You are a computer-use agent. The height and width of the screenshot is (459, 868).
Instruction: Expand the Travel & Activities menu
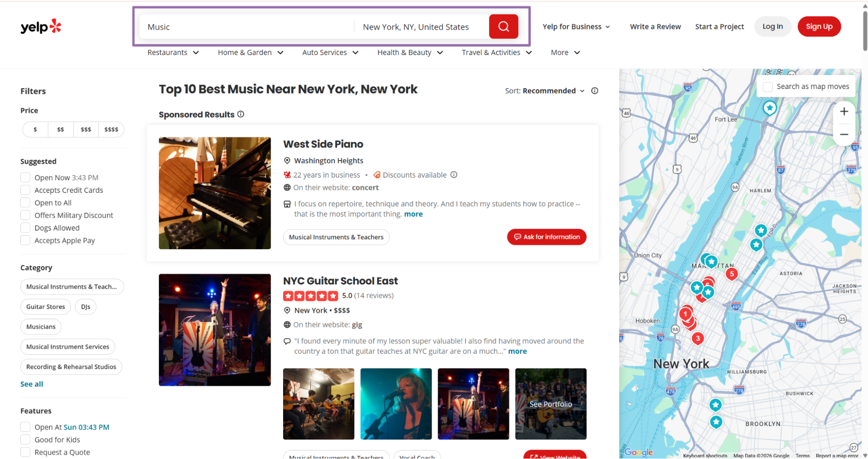pyautogui.click(x=497, y=53)
